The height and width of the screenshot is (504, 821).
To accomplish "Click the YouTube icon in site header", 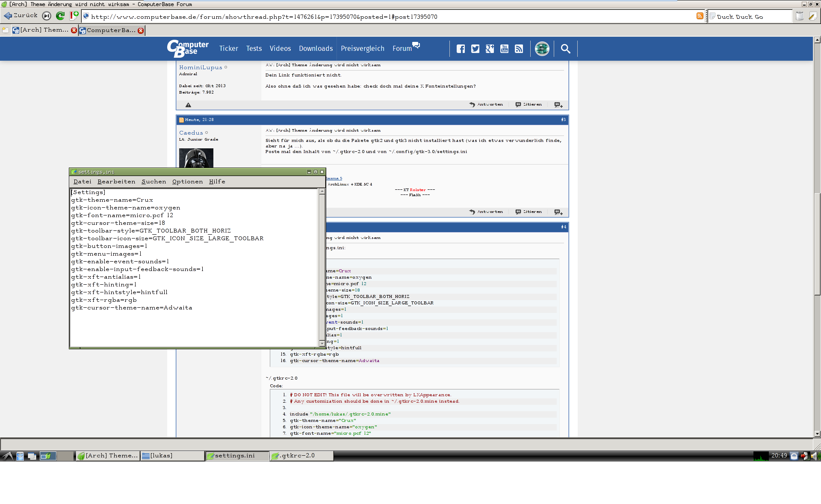I will tap(504, 49).
